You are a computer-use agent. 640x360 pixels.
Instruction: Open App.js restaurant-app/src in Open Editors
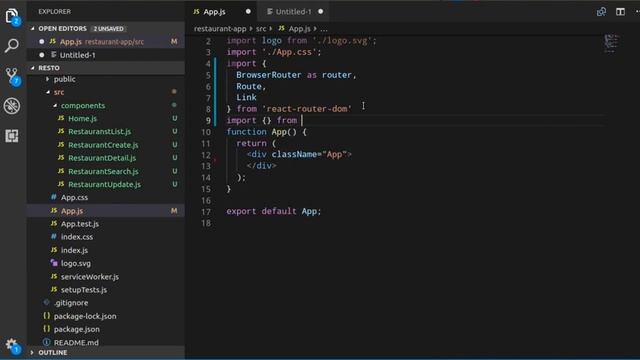106,42
